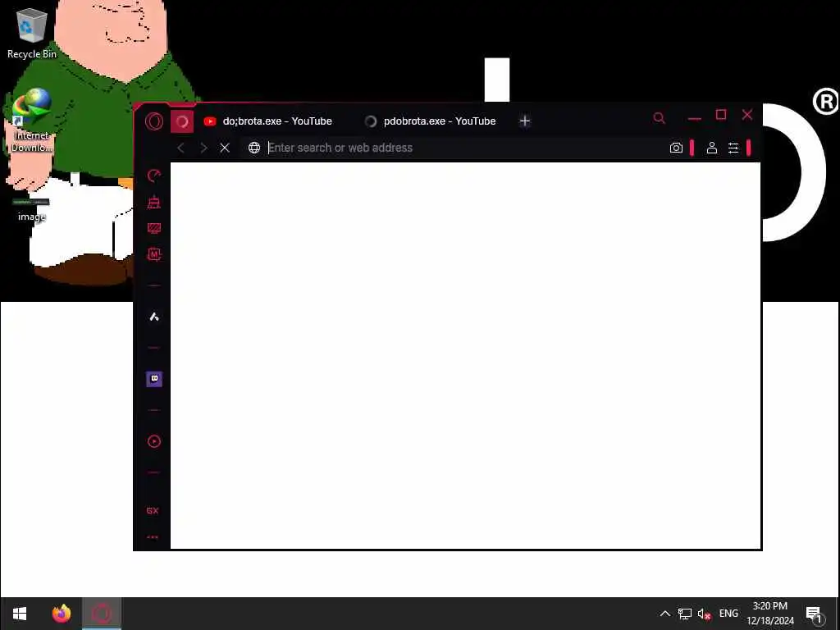Open the GX Corner sidebar icon

point(153,511)
